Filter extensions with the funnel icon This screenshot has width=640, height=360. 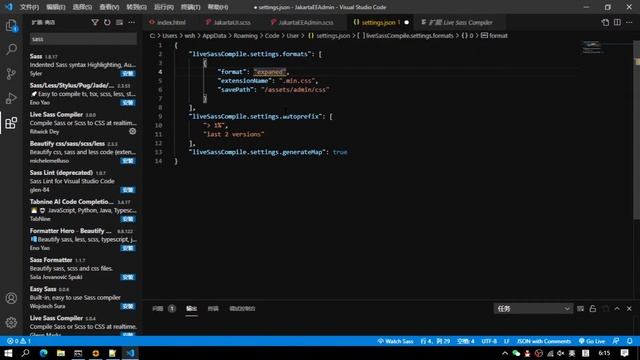pyautogui.click(x=95, y=22)
